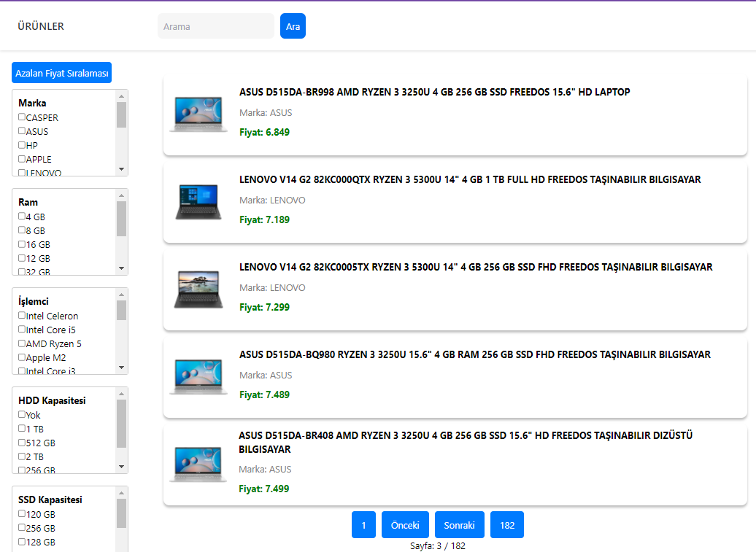Select the 1 TB HDD capacity checkbox
756x552 pixels.
click(x=22, y=429)
